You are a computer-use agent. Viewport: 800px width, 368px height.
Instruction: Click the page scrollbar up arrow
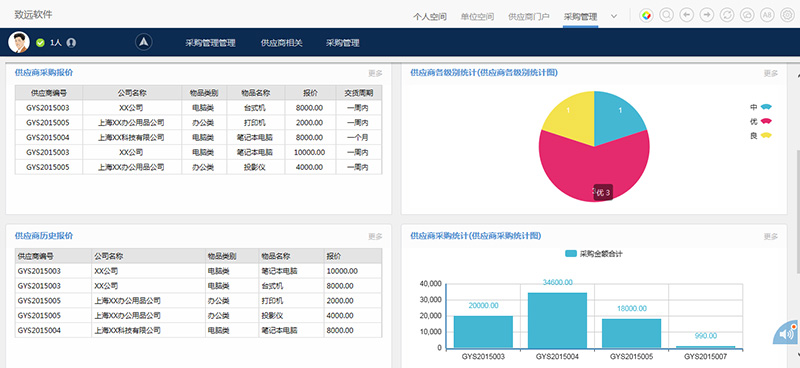pos(797,75)
